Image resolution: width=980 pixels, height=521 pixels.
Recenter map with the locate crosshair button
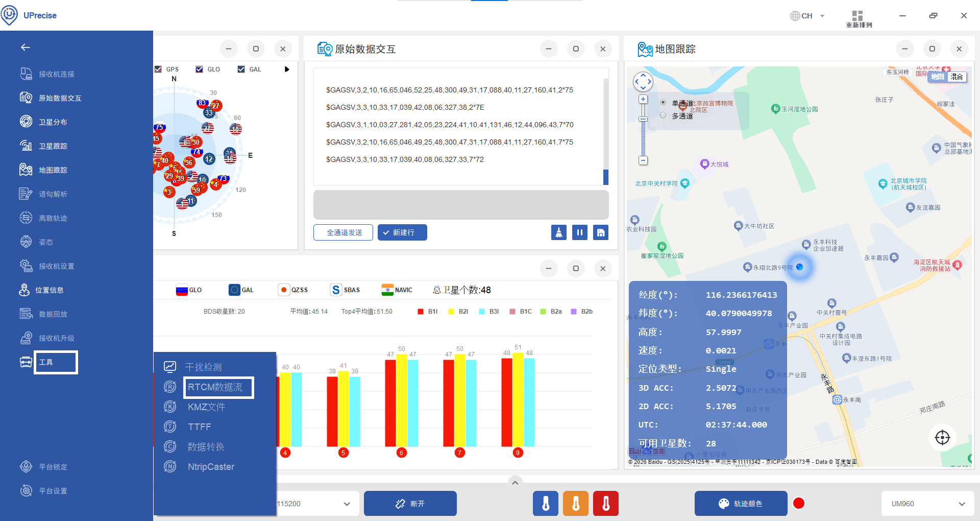click(942, 437)
